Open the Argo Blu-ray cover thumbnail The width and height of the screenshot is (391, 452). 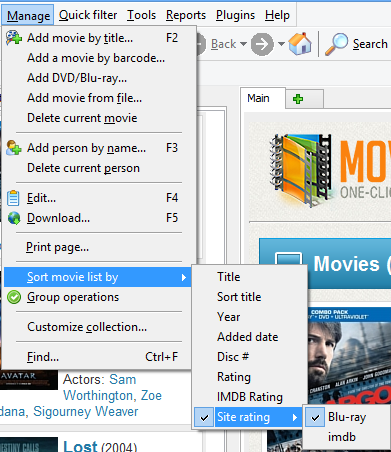coord(349,356)
